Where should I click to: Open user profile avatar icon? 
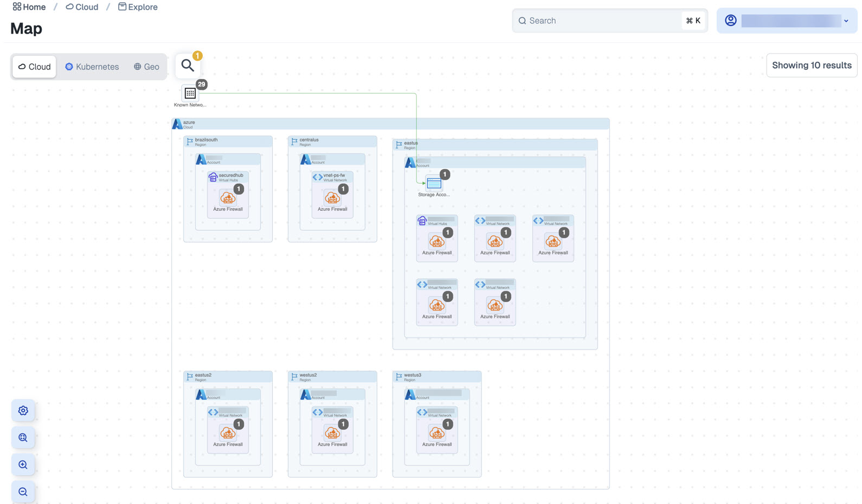tap(730, 21)
